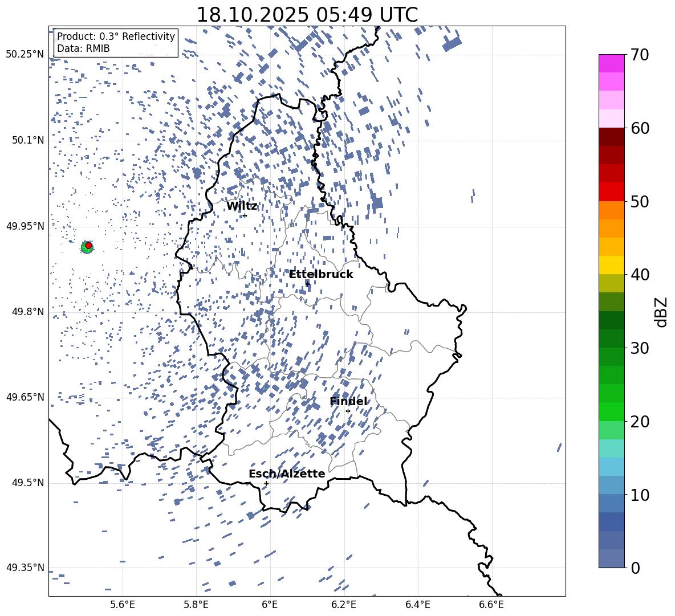Click the colorbar tick label 60
The height and width of the screenshot is (616, 675).
click(640, 128)
